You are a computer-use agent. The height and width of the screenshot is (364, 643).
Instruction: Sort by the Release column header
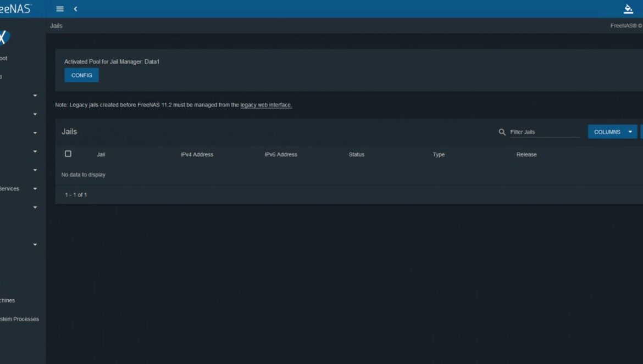pyautogui.click(x=526, y=154)
